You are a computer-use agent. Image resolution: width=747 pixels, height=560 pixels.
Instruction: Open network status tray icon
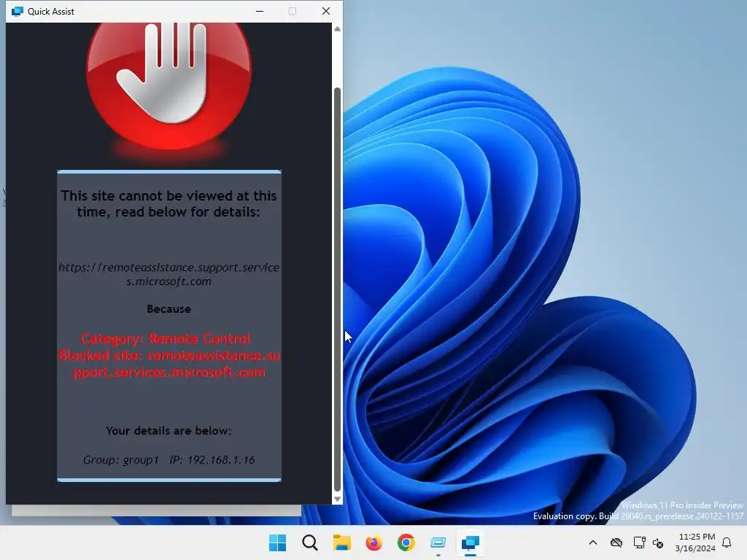tap(639, 542)
